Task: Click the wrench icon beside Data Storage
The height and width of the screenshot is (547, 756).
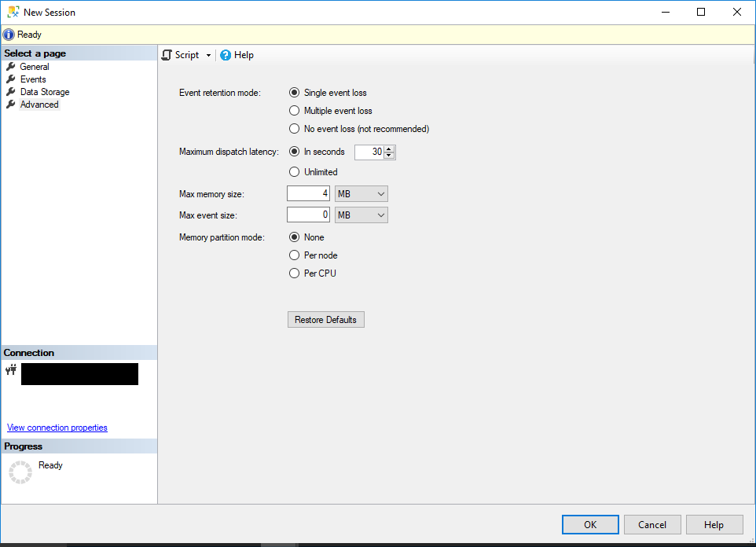Action: click(11, 91)
